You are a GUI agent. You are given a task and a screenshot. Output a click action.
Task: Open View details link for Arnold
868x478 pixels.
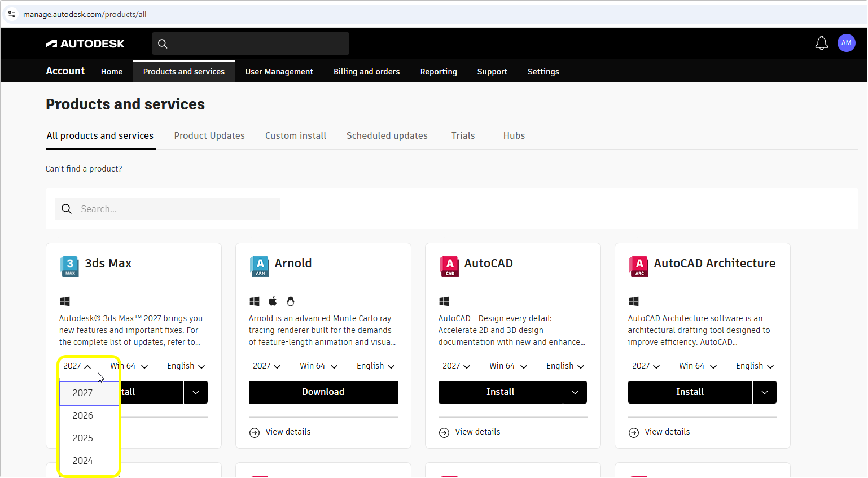288,432
